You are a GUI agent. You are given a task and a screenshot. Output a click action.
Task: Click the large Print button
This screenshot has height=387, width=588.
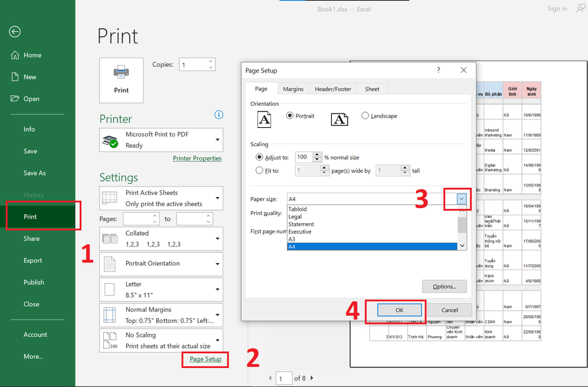coord(121,80)
